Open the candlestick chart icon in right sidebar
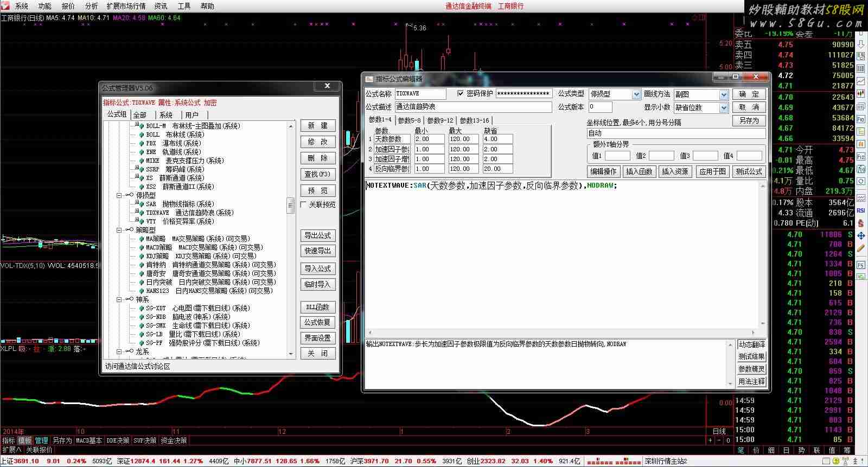The width and height of the screenshot is (868, 467). (x=860, y=93)
